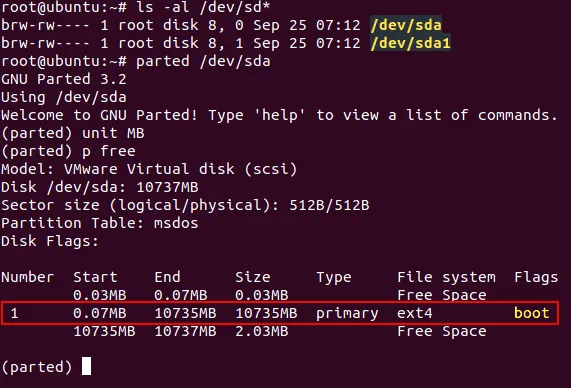The width and height of the screenshot is (571, 388).
Task: Click the yellow boot flag text
Action: (531, 313)
